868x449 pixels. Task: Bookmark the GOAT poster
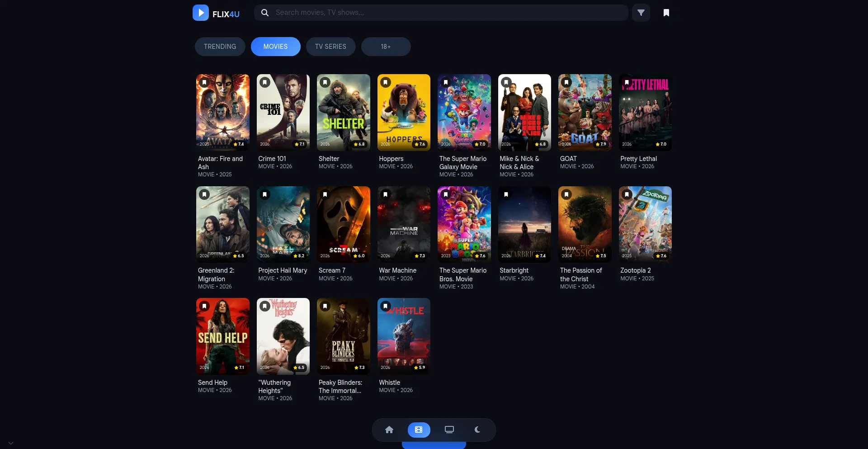coord(566,82)
